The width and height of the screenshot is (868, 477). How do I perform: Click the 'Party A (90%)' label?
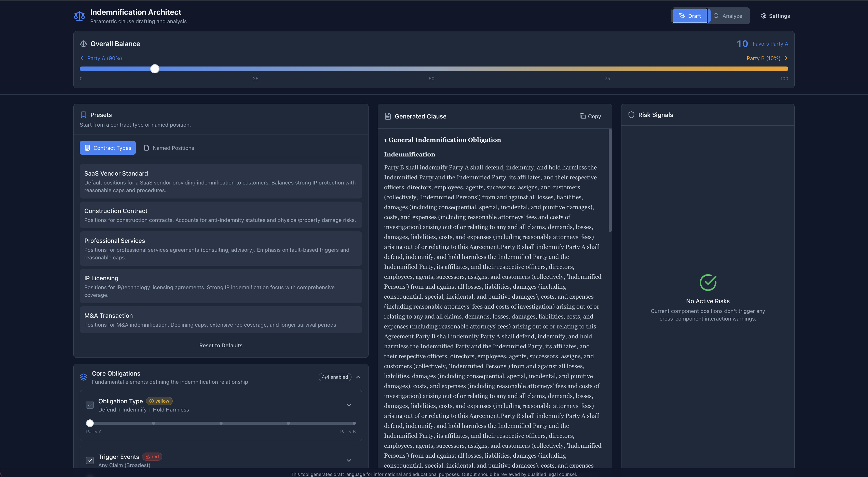point(104,58)
